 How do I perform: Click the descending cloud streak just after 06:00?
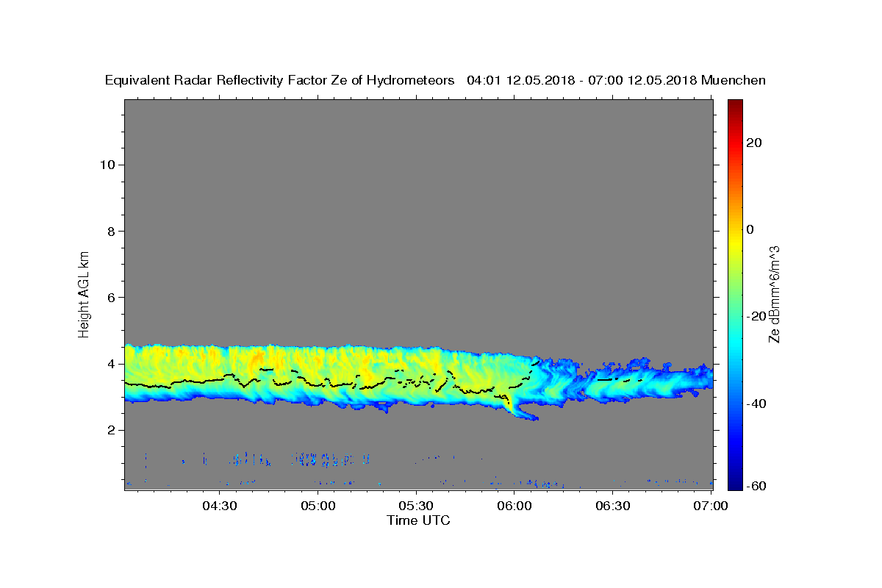click(x=523, y=413)
